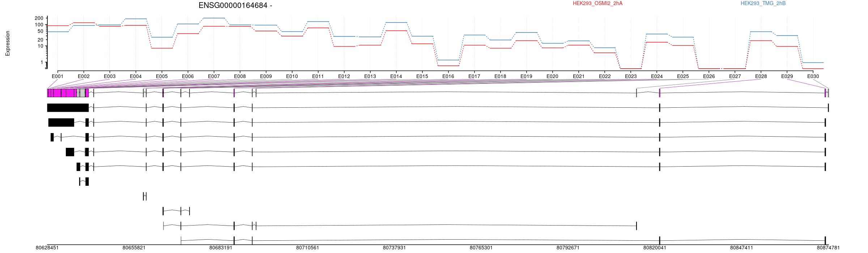Click exon label E016
The height and width of the screenshot is (253, 868).
448,76
